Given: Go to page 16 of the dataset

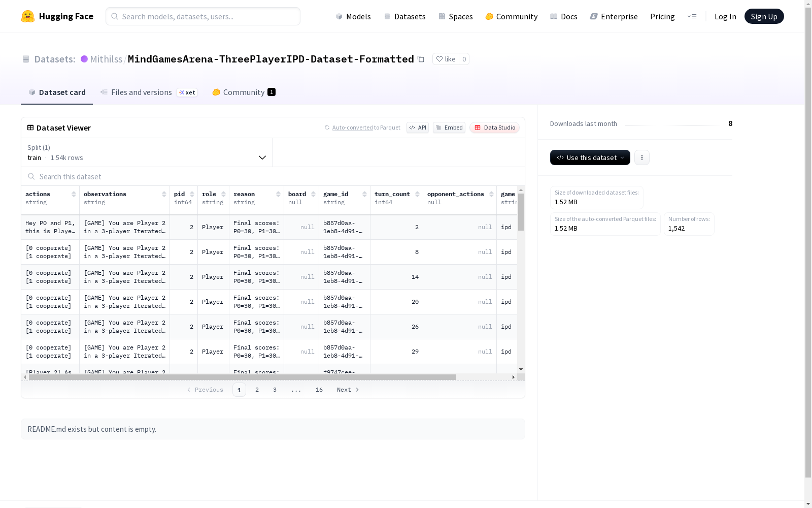Looking at the screenshot, I should click(x=319, y=390).
